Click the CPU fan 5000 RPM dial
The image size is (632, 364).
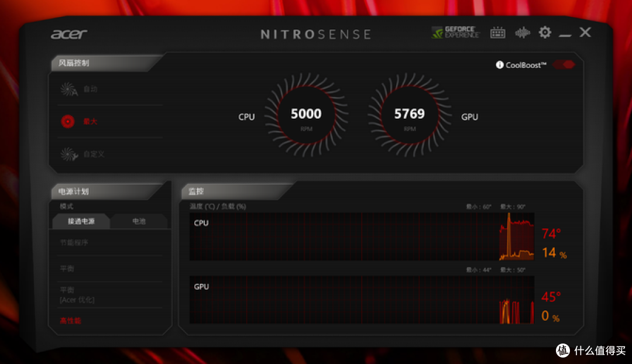click(x=306, y=115)
